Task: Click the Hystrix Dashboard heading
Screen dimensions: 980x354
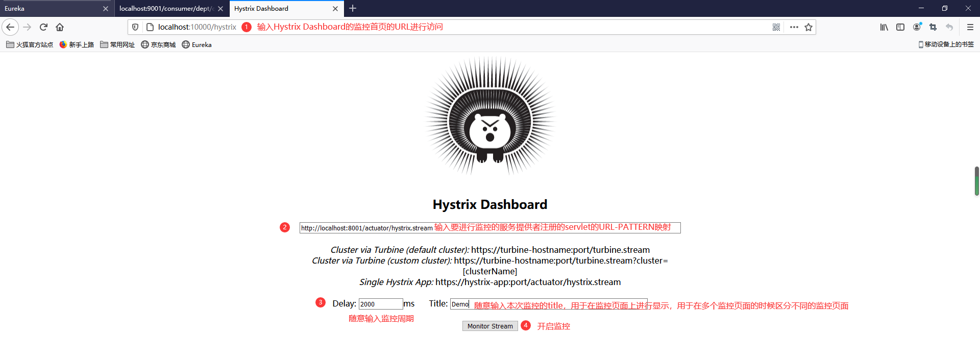Action: click(x=490, y=204)
